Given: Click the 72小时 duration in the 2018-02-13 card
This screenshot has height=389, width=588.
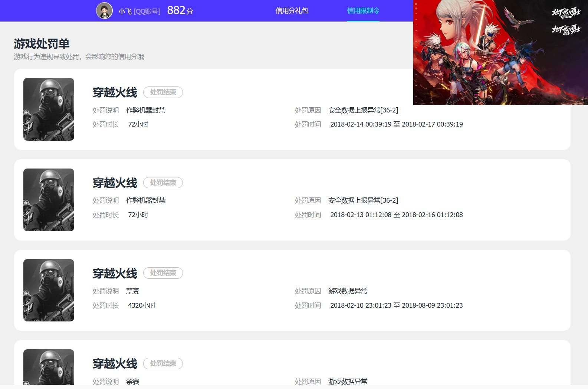Looking at the screenshot, I should pos(138,215).
